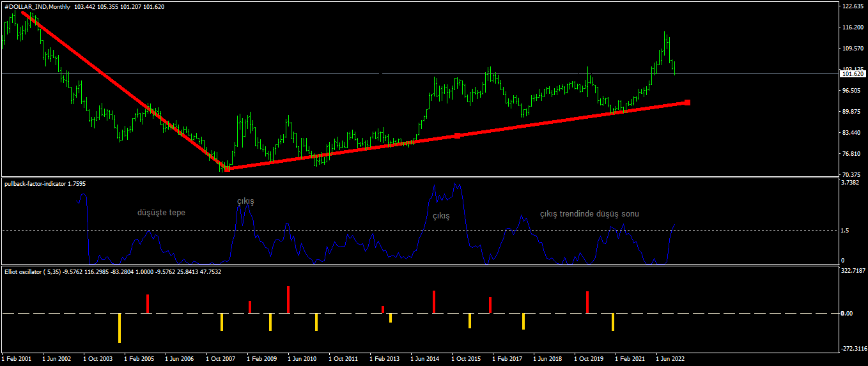Click the 116.200 price axis label

click(853, 27)
